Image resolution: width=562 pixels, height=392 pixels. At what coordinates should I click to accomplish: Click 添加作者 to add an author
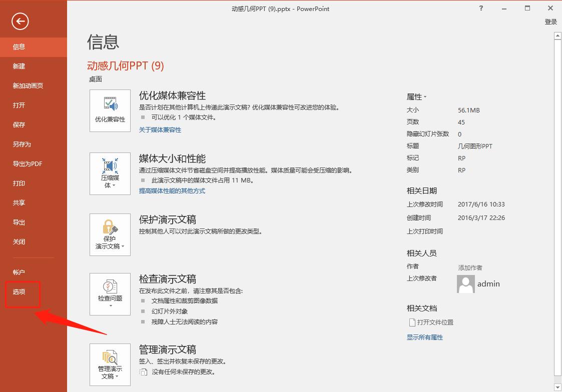tap(469, 267)
